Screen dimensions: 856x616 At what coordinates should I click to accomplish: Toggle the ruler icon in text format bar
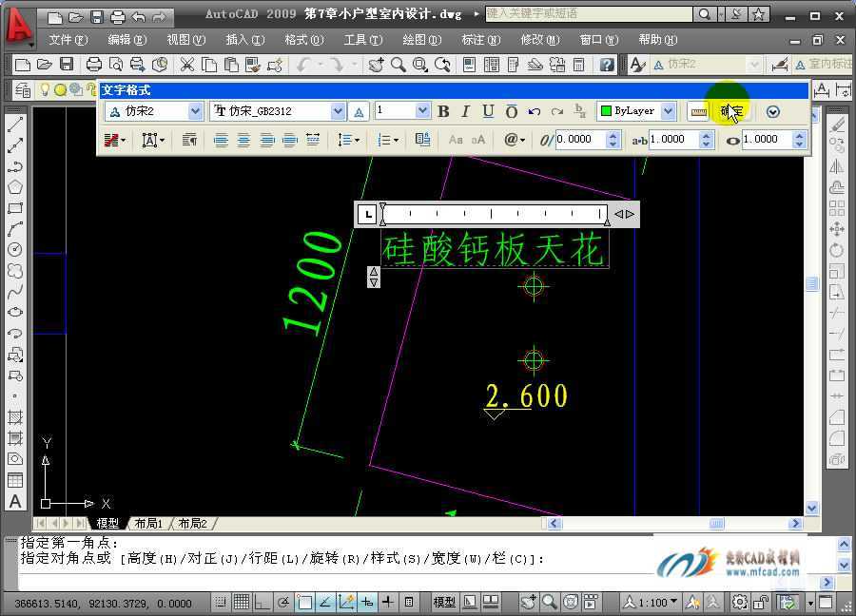pyautogui.click(x=698, y=112)
